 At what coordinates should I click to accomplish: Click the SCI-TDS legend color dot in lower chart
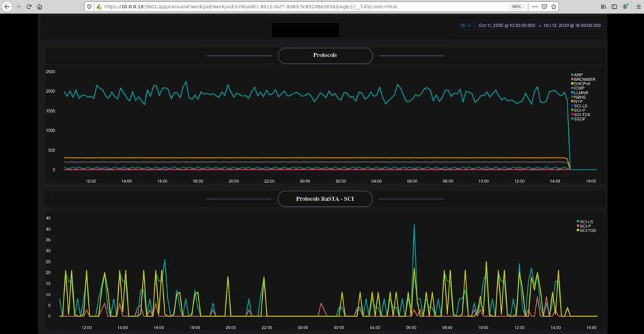tap(578, 231)
